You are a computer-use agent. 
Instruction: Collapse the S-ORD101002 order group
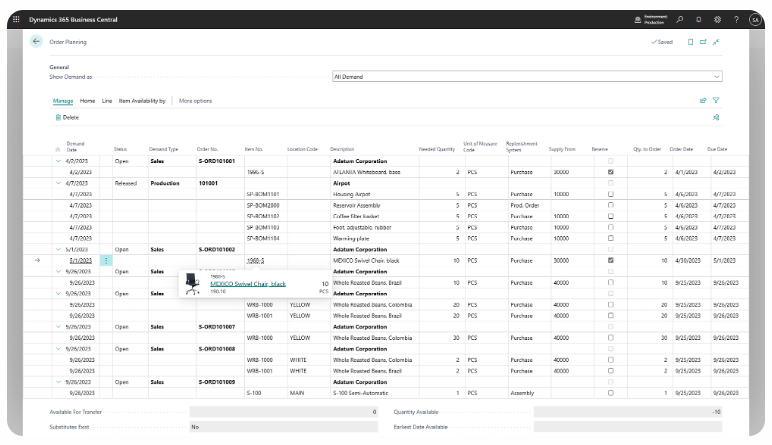58,250
